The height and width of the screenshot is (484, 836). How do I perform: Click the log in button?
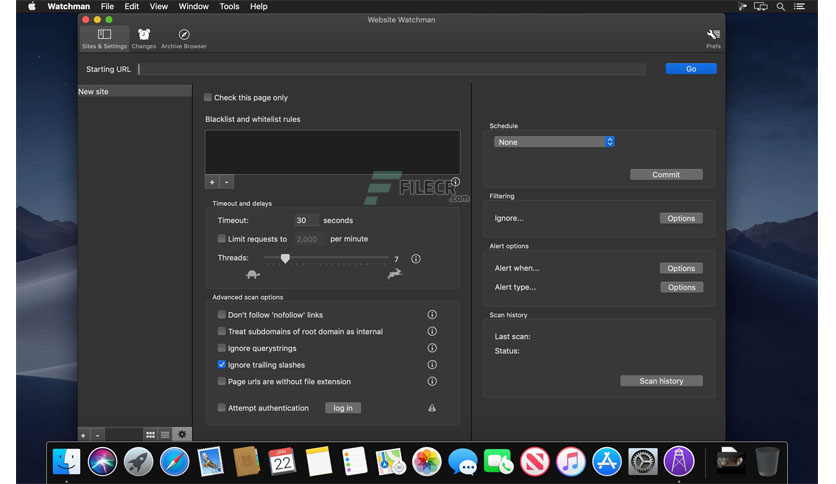pyautogui.click(x=343, y=408)
